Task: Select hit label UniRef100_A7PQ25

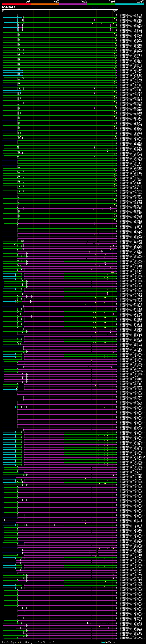Action: coord(131,53)
